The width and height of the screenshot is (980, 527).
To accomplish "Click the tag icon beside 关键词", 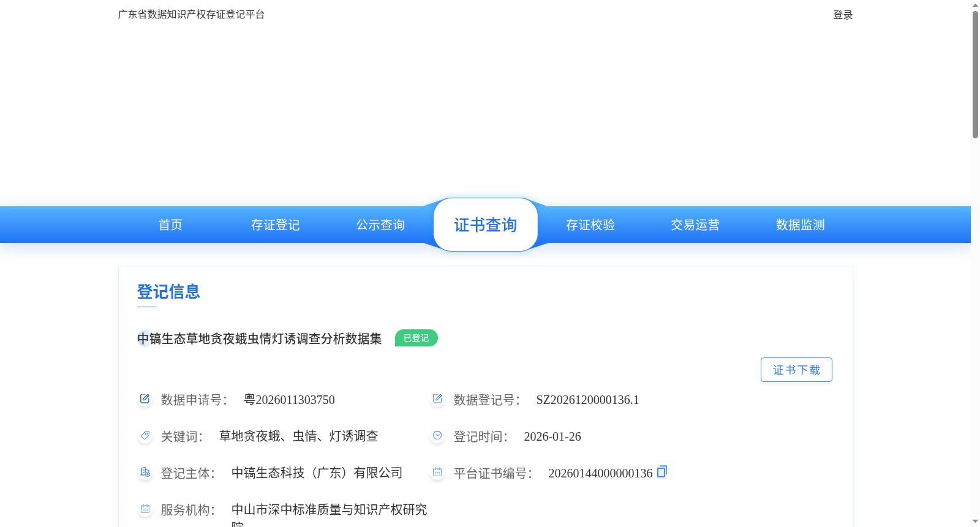I will (x=145, y=435).
